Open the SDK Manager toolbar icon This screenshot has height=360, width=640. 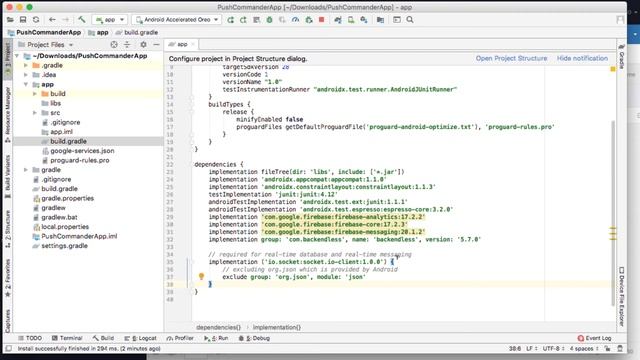coord(364,20)
